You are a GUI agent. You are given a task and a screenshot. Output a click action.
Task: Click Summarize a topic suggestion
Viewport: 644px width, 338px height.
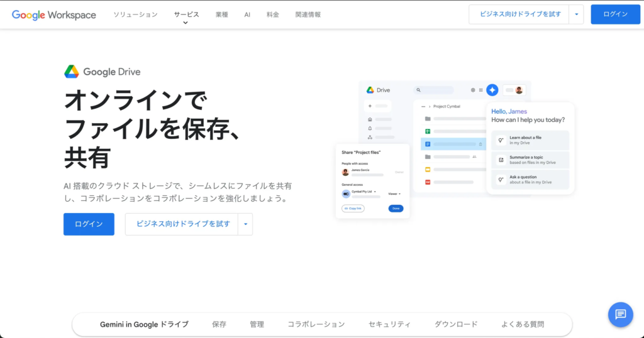(530, 160)
